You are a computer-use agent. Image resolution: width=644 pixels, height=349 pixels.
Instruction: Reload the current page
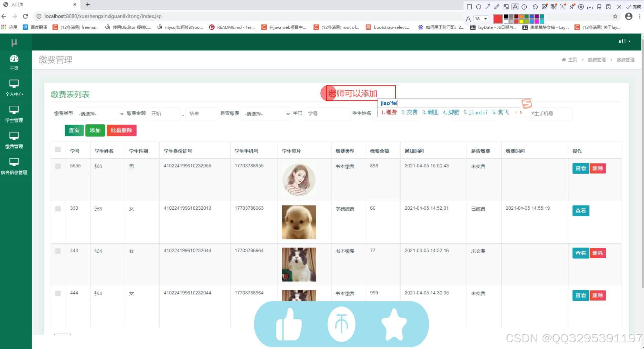pyautogui.click(x=26, y=16)
